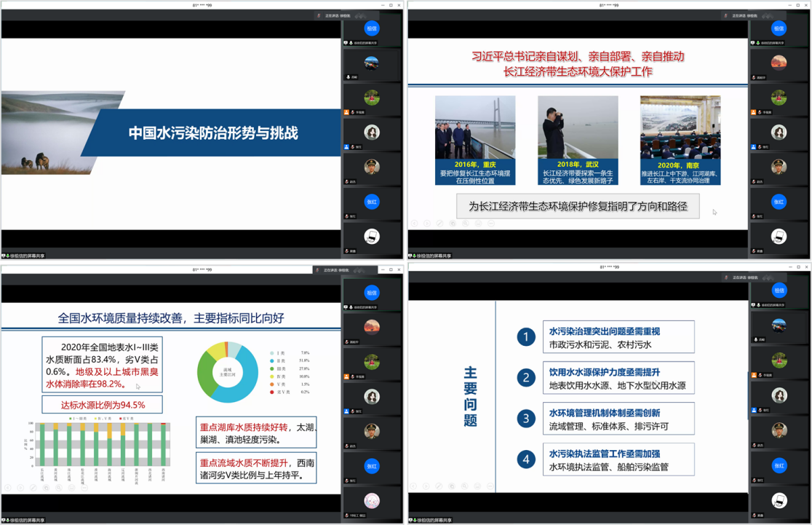812x525 pixels.
Task: Click previous-slide arrow on top-right slide toolbar
Action: (x=415, y=223)
